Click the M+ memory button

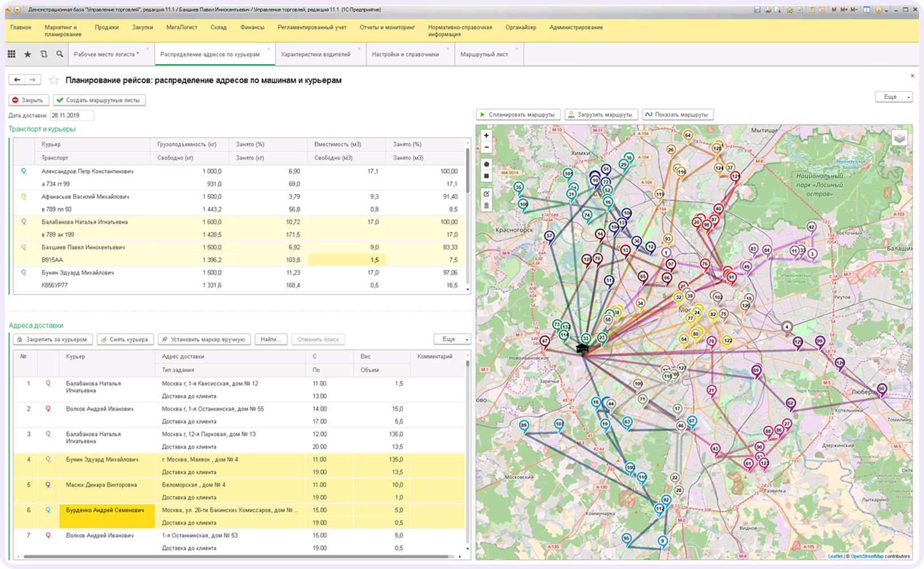844,10
